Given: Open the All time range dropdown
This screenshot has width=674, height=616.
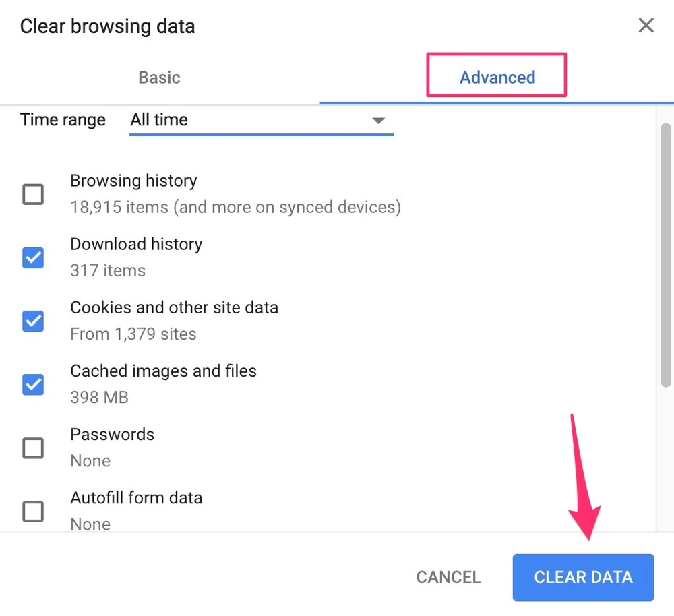Looking at the screenshot, I should click(x=261, y=120).
